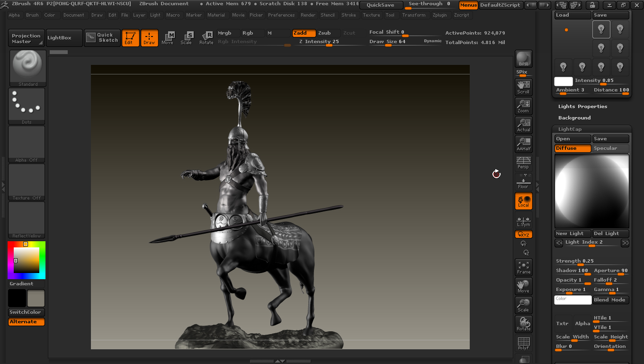Select the Scale mode in top shelf
This screenshot has height=364, width=644.
[187, 38]
